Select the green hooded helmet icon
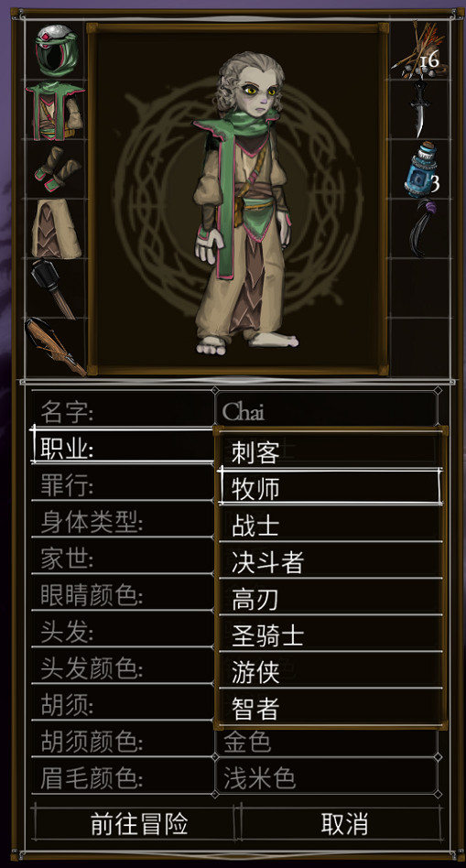The image size is (466, 868). (57, 50)
